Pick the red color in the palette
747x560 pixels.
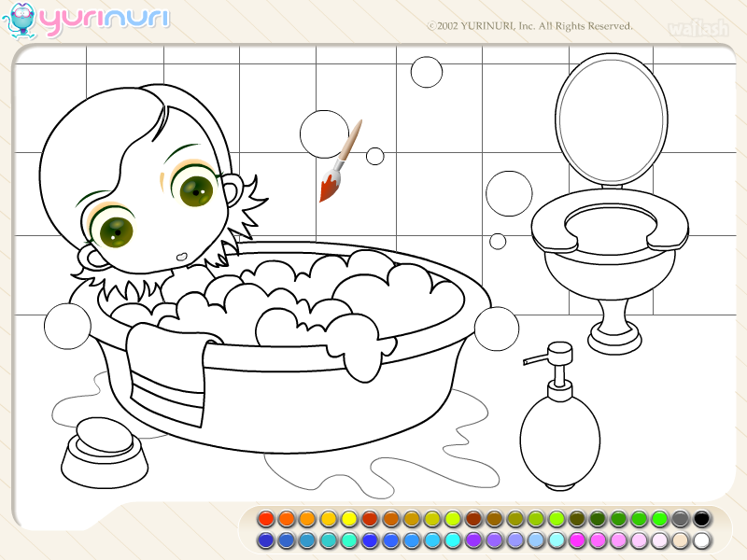tap(266, 519)
